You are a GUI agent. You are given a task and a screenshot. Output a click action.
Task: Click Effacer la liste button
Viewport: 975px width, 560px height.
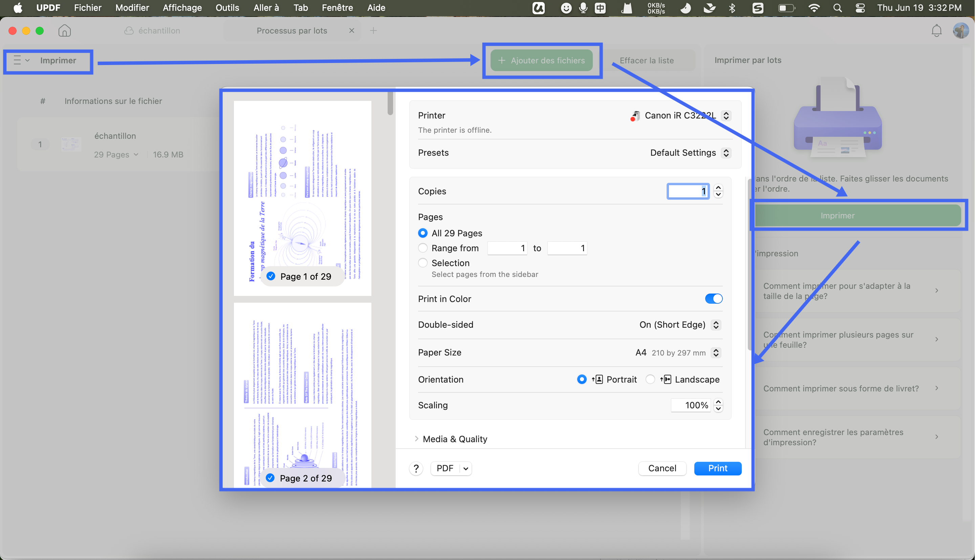(647, 60)
